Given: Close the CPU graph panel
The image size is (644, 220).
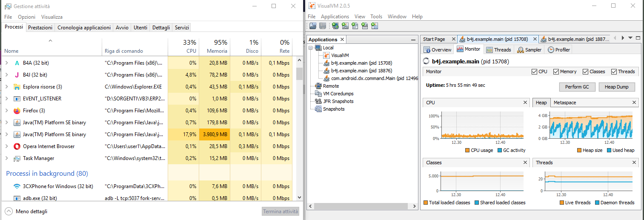Looking at the screenshot, I should point(524,103).
